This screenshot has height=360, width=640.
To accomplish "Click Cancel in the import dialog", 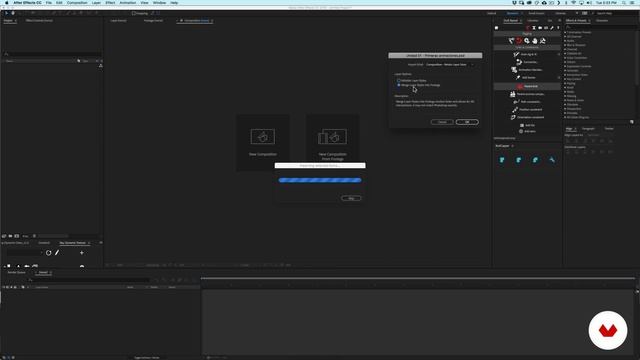I will click(x=442, y=122).
